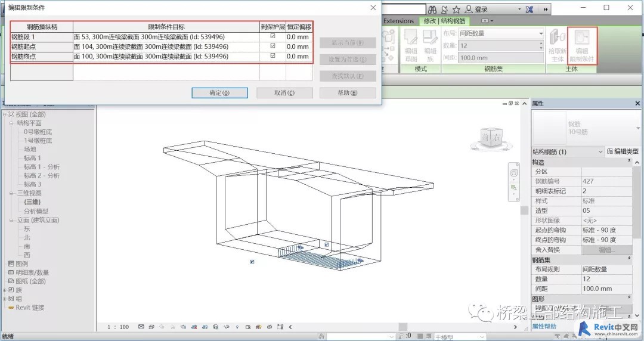This screenshot has height=341, width=644.
Task: Click the 3D view restore-down icon
Action: (x=510, y=104)
